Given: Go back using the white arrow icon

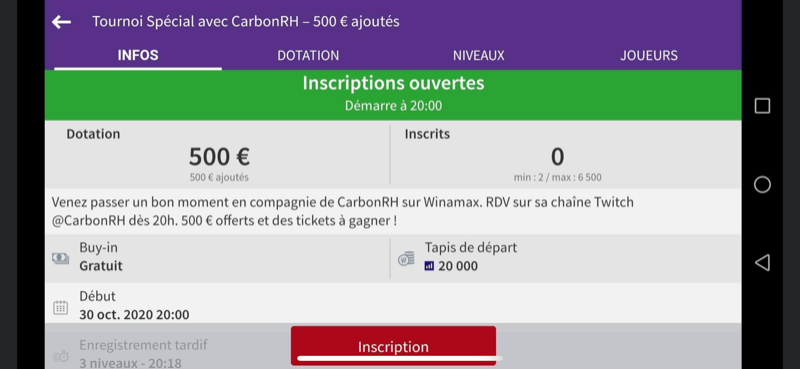Looking at the screenshot, I should pos(61,22).
